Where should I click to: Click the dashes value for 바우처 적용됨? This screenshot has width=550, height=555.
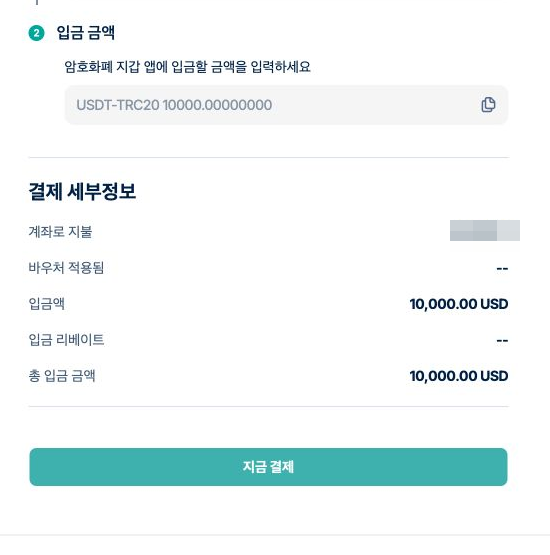point(502,269)
